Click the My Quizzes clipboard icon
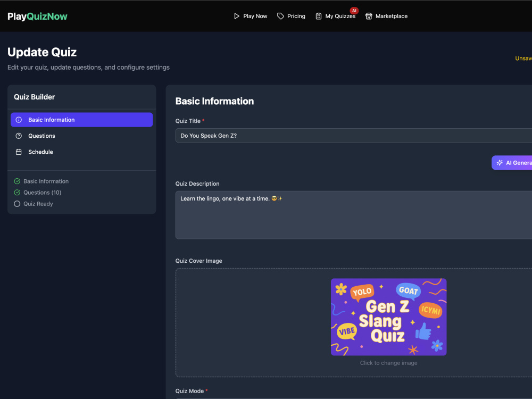This screenshot has height=399, width=532. point(318,16)
